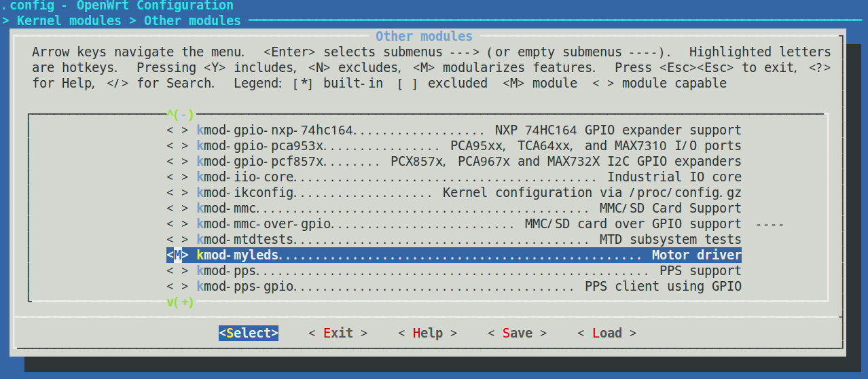Click the v(+) scroll-down indicator
This screenshot has height=379, width=868.
pos(180,302)
